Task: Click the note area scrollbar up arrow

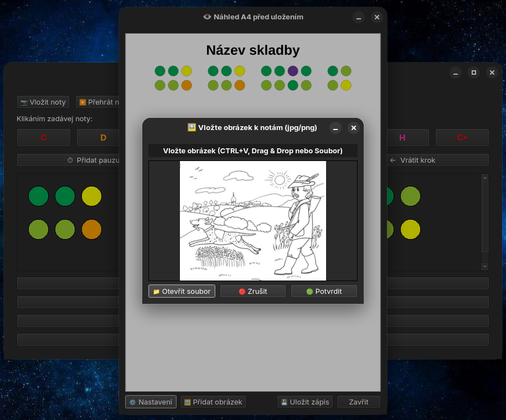Action: [x=485, y=178]
